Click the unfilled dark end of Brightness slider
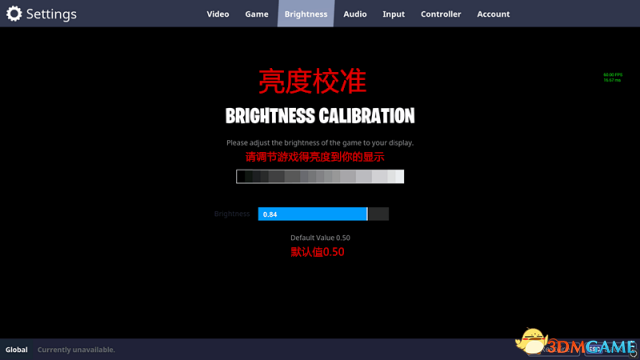 click(x=378, y=214)
